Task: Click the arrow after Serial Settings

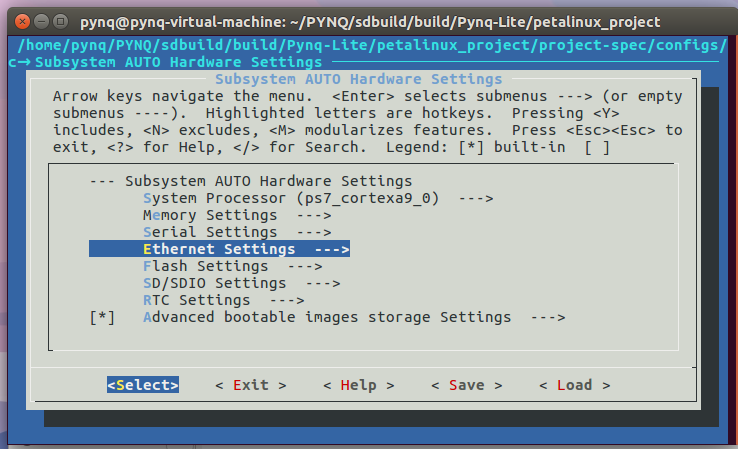Action: point(314,233)
